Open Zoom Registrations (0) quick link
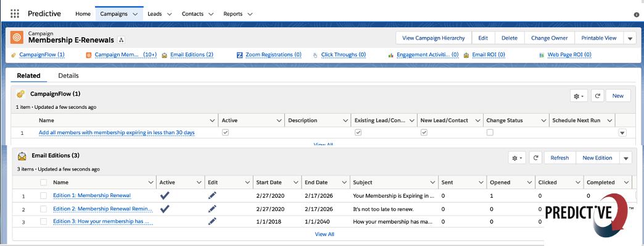 (x=273, y=55)
